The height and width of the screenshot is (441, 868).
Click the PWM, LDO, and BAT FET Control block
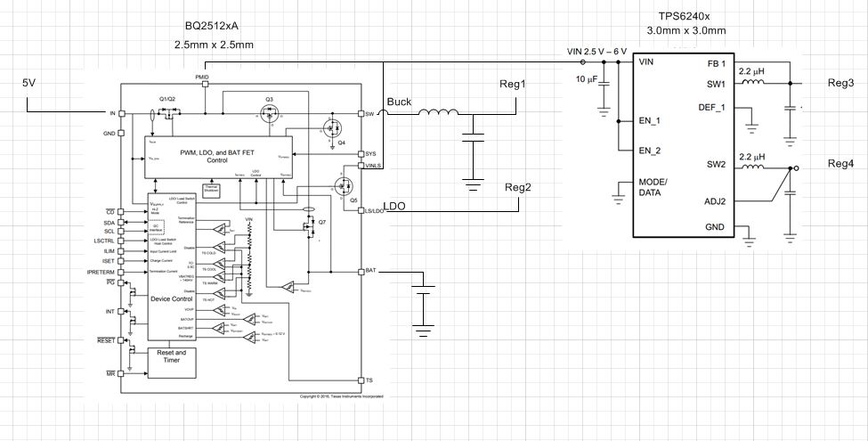[217, 157]
